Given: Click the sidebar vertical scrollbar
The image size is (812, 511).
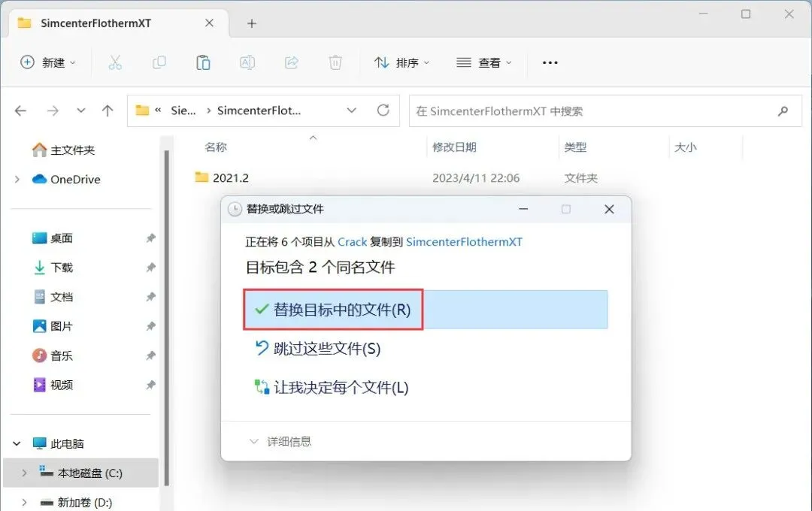Looking at the screenshot, I should click(x=166, y=319).
